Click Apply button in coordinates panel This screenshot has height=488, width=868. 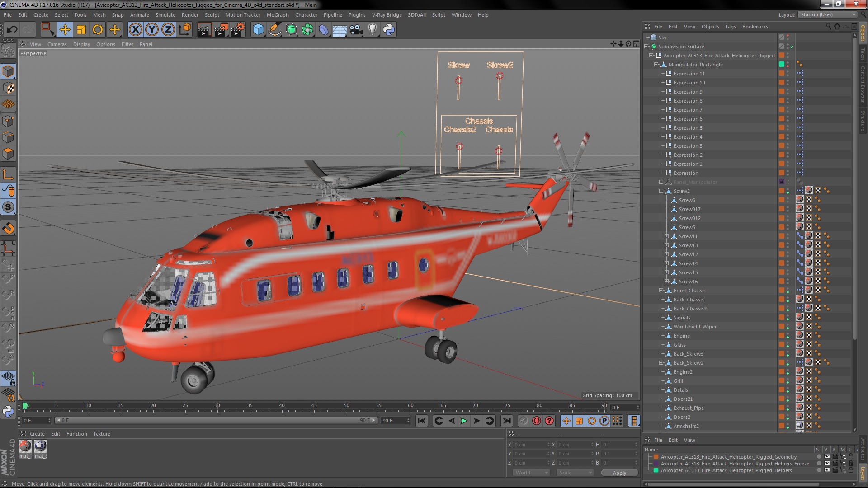(620, 473)
